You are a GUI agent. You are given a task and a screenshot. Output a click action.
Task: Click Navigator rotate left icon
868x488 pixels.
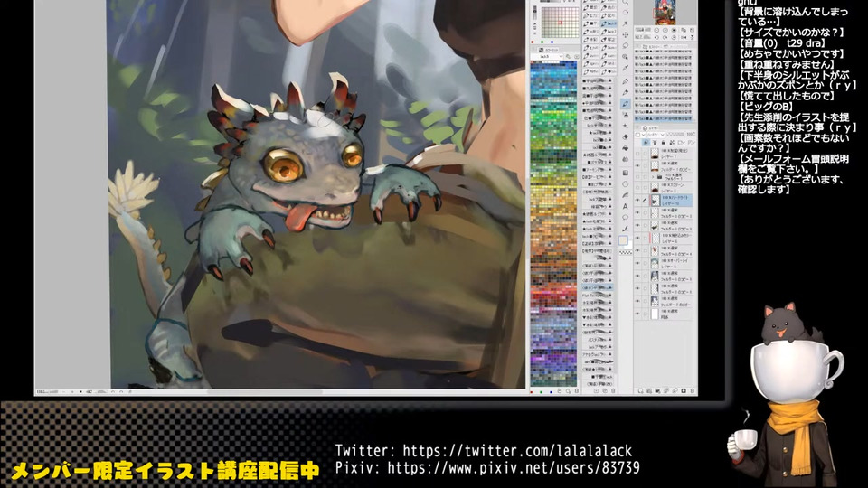pyautogui.click(x=656, y=37)
